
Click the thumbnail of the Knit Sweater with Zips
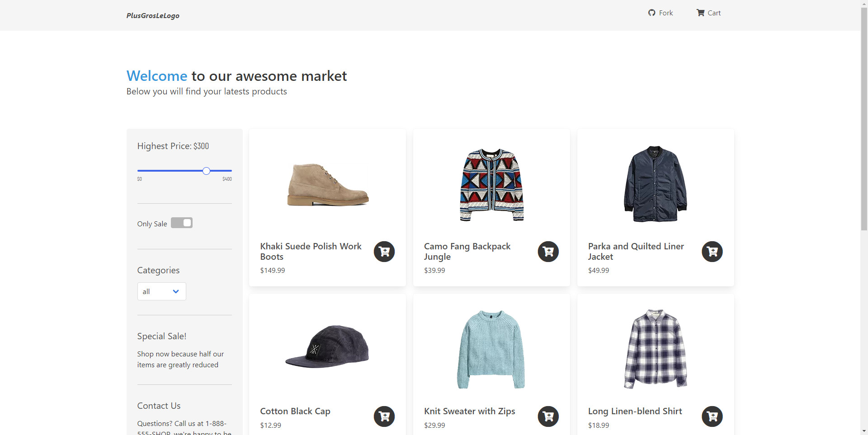(x=491, y=348)
